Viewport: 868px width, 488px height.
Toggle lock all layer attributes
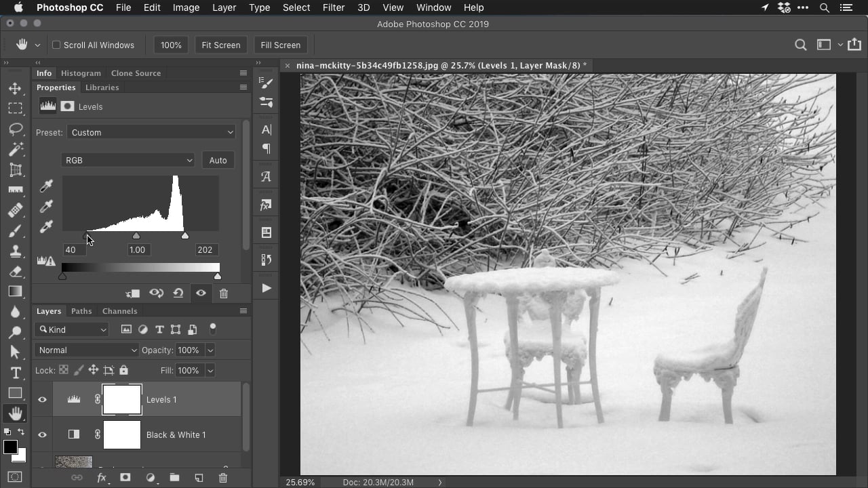click(x=123, y=370)
